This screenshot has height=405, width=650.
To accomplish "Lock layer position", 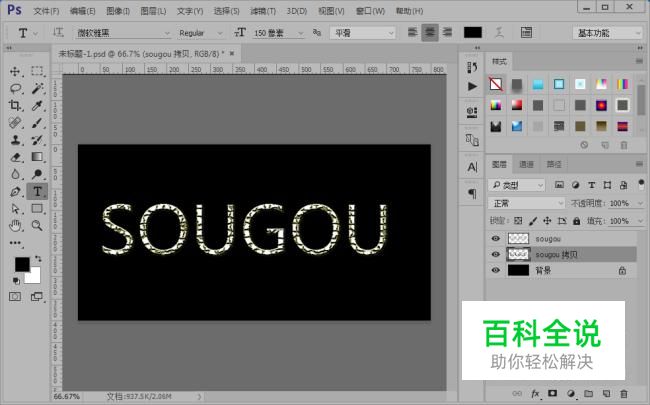I will 547,221.
